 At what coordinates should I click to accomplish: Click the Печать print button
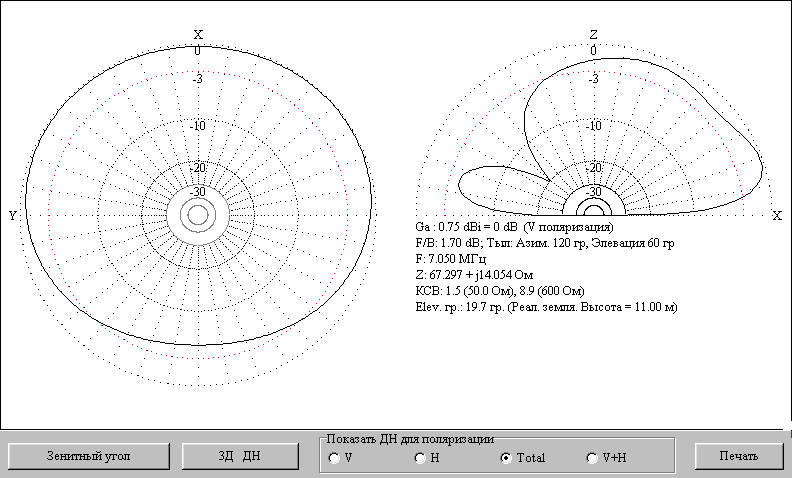(x=739, y=456)
